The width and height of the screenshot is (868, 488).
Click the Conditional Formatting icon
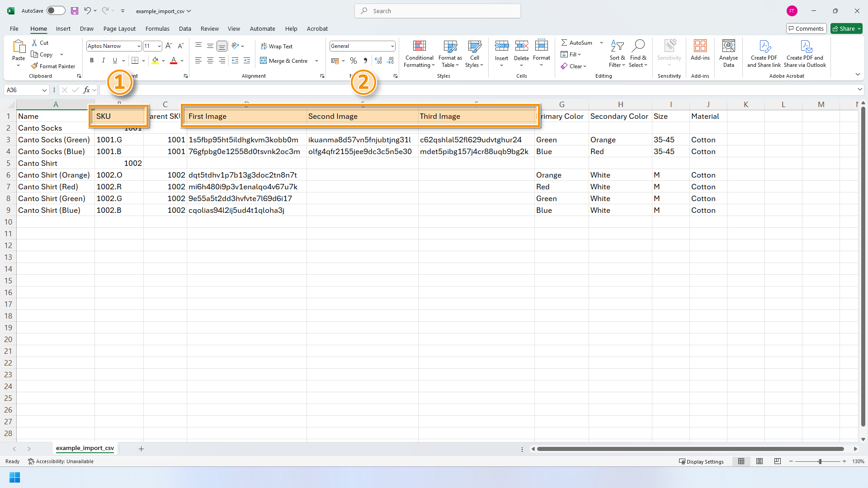tap(419, 46)
